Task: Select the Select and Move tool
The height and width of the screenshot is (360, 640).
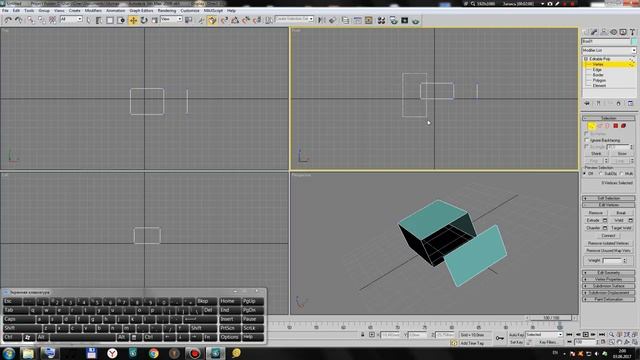Action: tap(133, 20)
